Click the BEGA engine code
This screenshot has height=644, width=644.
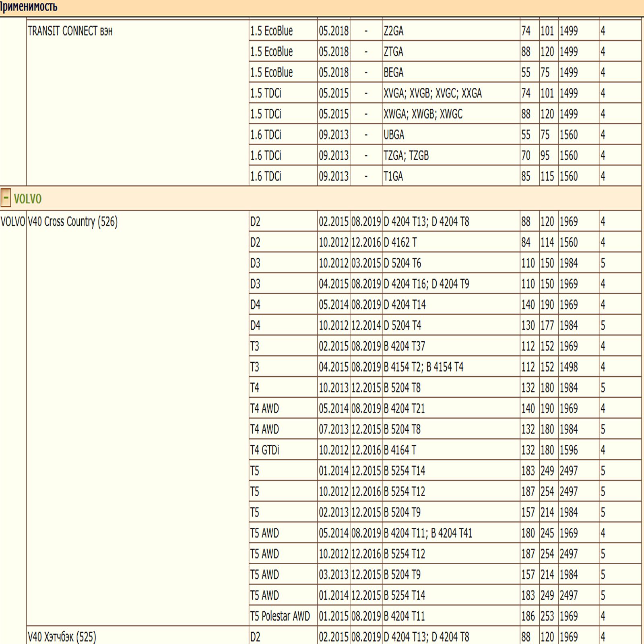(393, 72)
